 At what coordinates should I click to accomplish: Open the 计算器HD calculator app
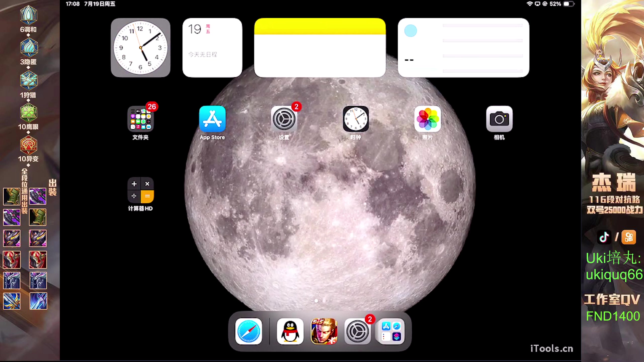click(140, 190)
